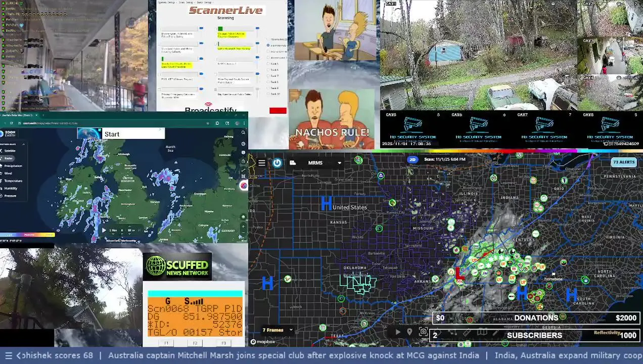Take a radar screenshot with the camera icon
The width and height of the screenshot is (643, 364).
click(x=423, y=332)
